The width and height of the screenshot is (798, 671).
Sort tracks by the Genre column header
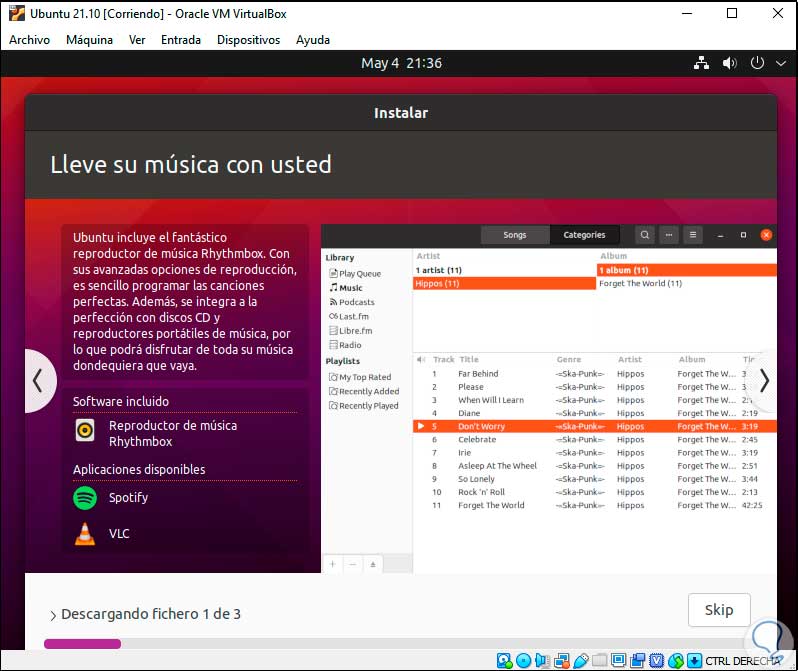point(569,359)
